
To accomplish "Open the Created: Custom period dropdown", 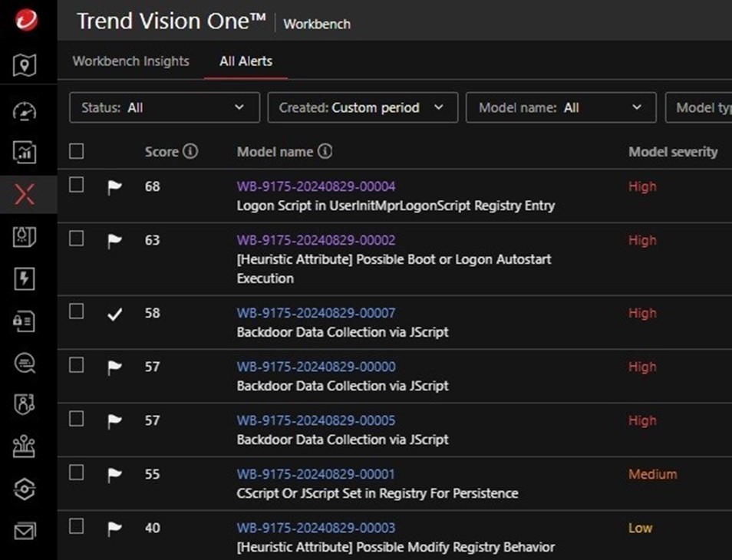I will coord(362,108).
